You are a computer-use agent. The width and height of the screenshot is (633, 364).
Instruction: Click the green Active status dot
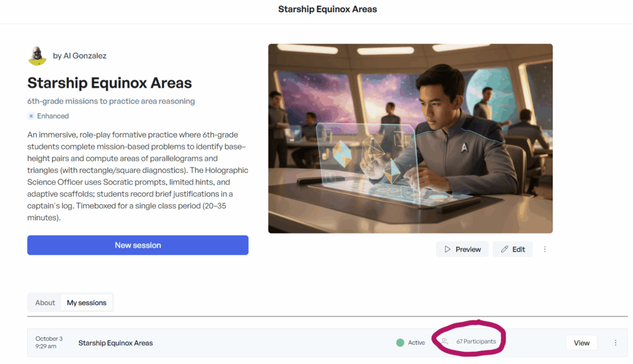[400, 342]
